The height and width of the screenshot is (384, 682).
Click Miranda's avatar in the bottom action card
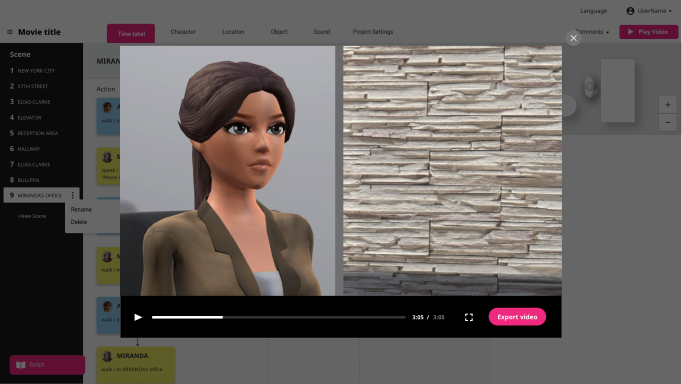[x=107, y=357]
